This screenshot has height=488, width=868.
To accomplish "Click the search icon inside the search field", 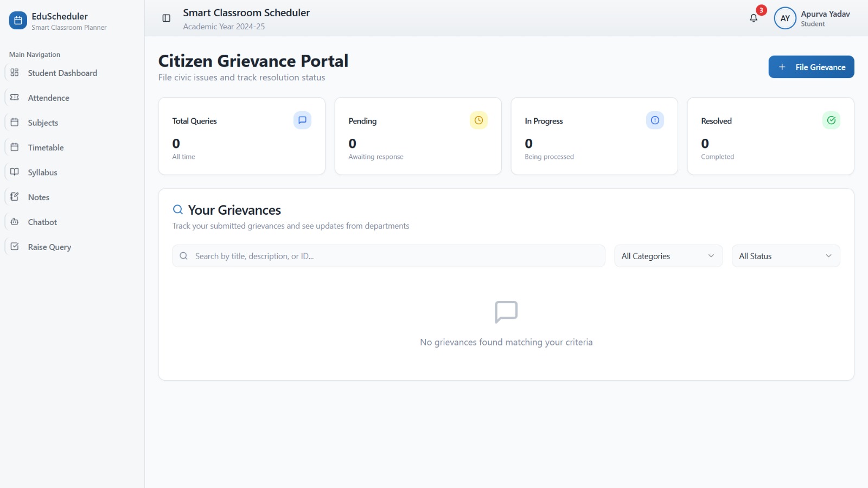I will click(x=184, y=256).
